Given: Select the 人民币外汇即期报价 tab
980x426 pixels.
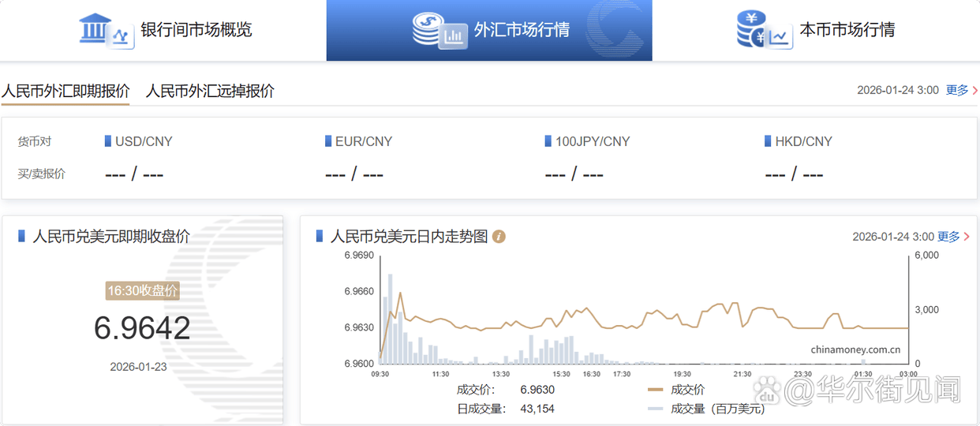Looking at the screenshot, I should (x=65, y=91).
